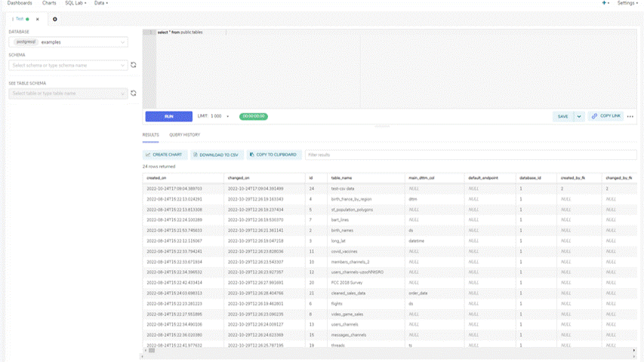Expand the Schema selector
This screenshot has width=644, height=362.
pos(68,66)
